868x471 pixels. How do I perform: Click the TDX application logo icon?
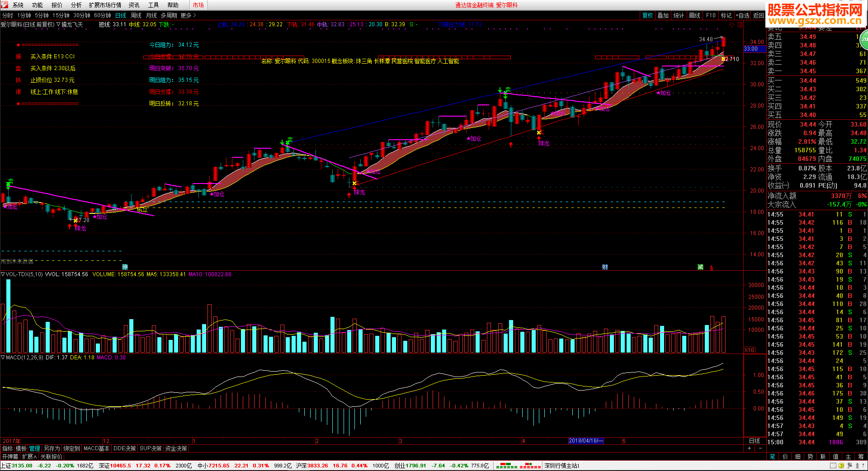pyautogui.click(x=5, y=5)
